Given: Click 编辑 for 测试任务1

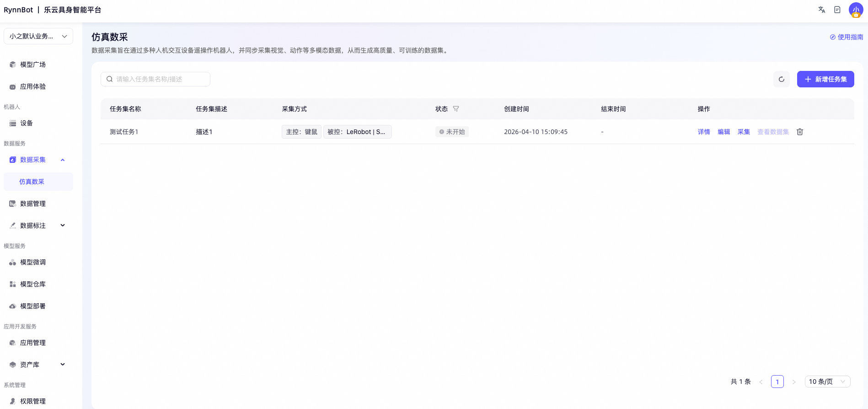Looking at the screenshot, I should [x=724, y=132].
